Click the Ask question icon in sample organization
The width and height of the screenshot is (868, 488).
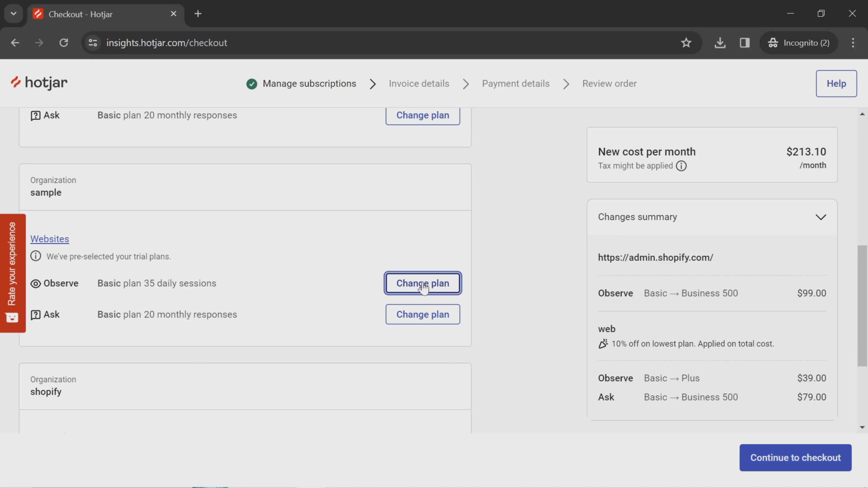pos(35,314)
